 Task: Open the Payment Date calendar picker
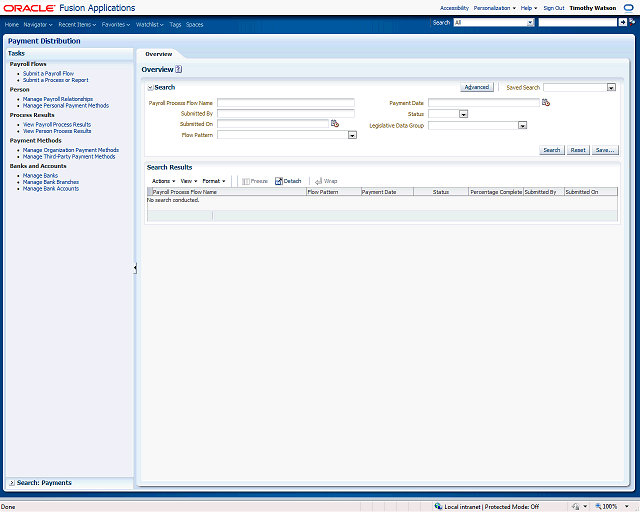546,102
